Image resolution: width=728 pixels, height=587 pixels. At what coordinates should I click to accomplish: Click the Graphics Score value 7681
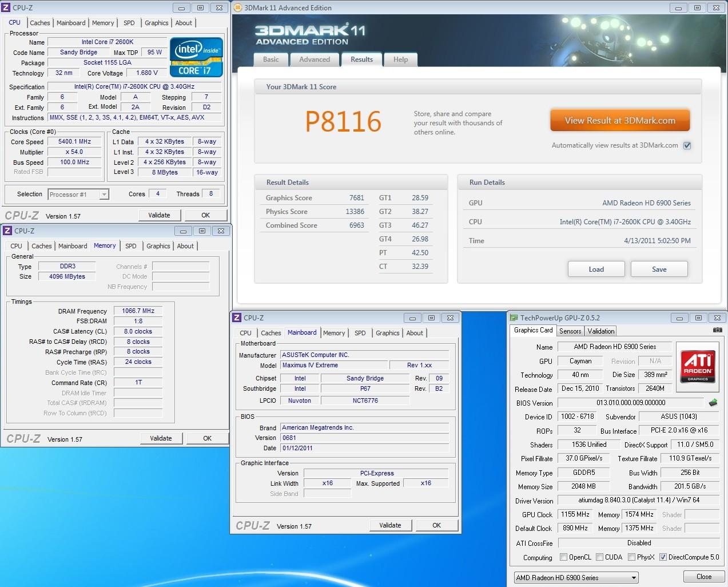357,198
